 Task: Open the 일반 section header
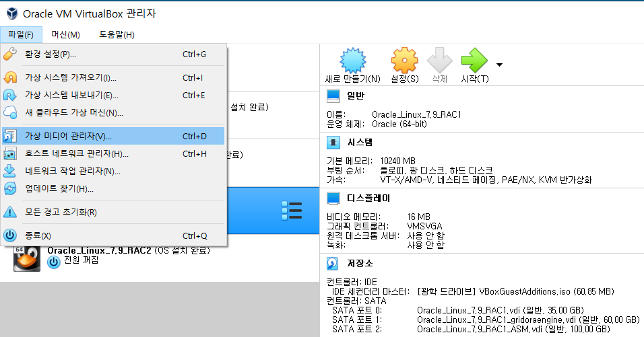click(356, 96)
